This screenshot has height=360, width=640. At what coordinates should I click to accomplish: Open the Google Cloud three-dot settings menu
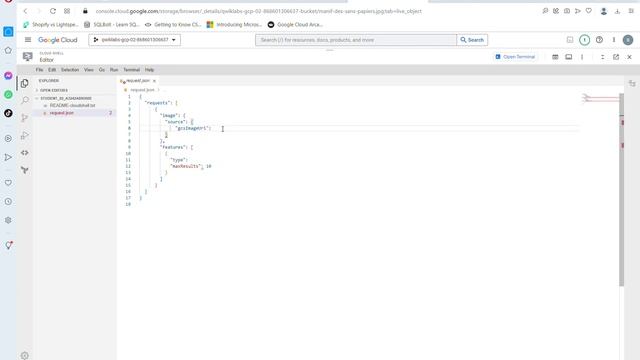click(613, 40)
